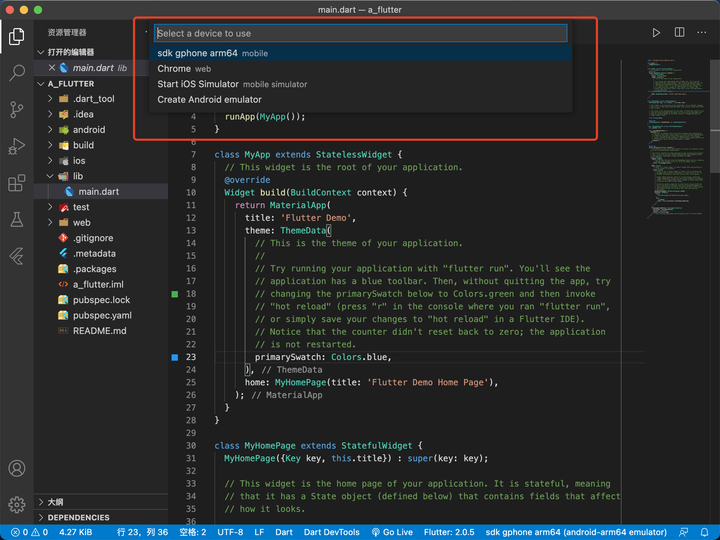
Task: Run the Dart file with play button
Action: click(x=656, y=33)
